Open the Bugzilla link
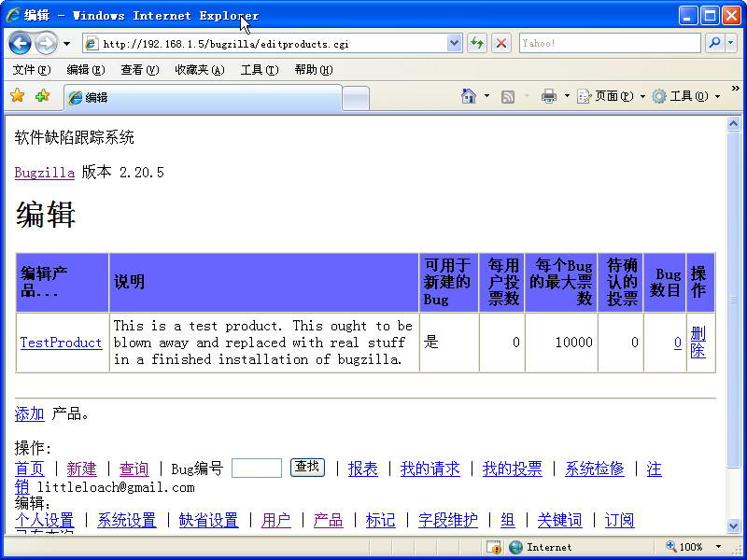Image resolution: width=747 pixels, height=560 pixels. (x=44, y=172)
